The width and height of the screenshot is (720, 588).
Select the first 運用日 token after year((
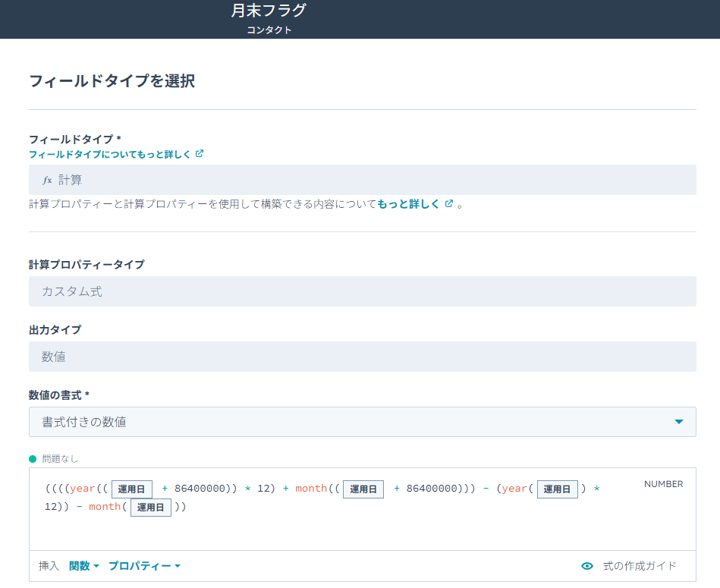pos(132,489)
